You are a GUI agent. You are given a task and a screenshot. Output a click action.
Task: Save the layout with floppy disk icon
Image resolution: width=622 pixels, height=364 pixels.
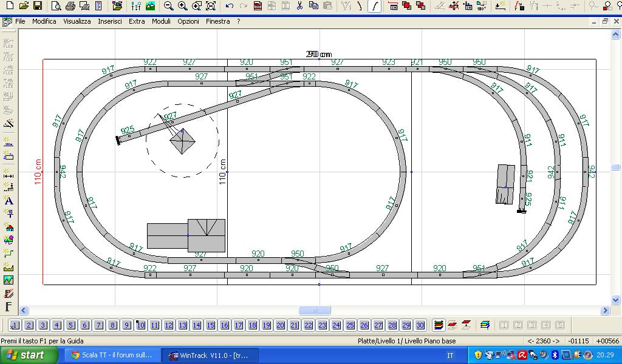pyautogui.click(x=38, y=5)
